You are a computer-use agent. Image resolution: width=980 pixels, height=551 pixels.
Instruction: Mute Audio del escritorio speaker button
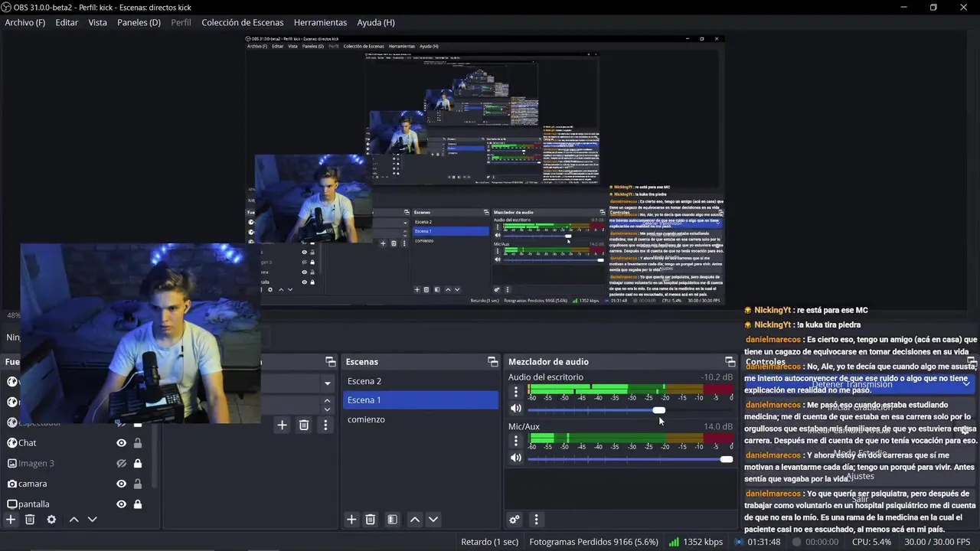[x=516, y=409]
